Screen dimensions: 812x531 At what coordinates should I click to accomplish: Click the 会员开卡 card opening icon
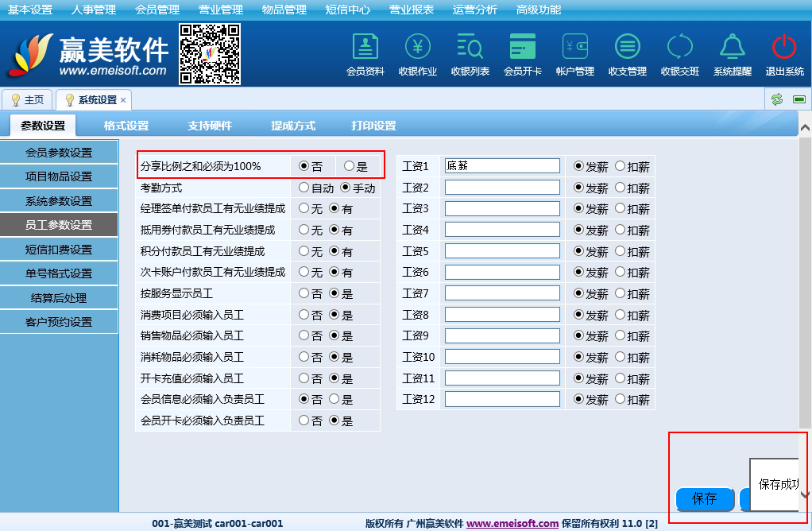click(x=522, y=55)
